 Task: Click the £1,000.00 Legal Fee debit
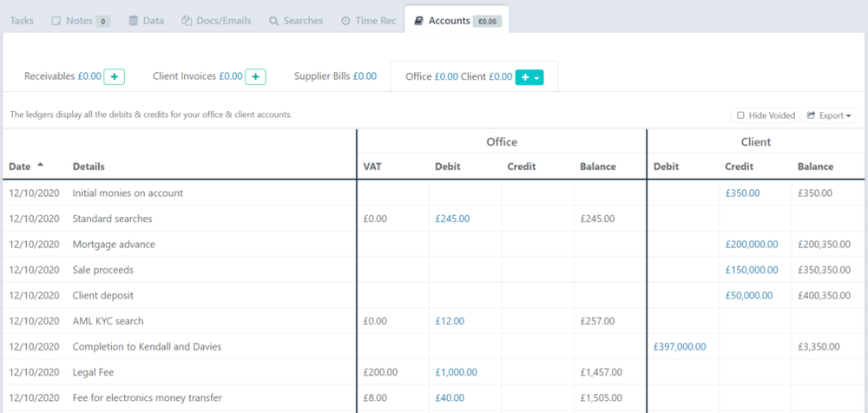[x=457, y=372]
